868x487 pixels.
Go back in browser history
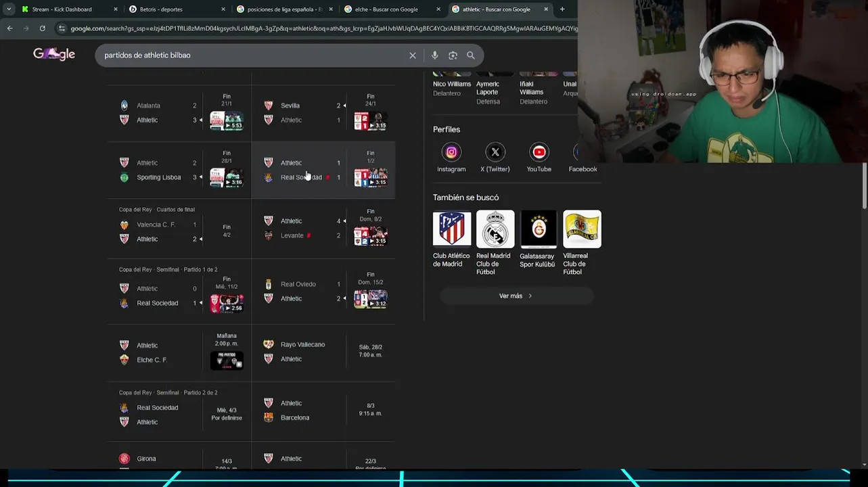[9, 28]
